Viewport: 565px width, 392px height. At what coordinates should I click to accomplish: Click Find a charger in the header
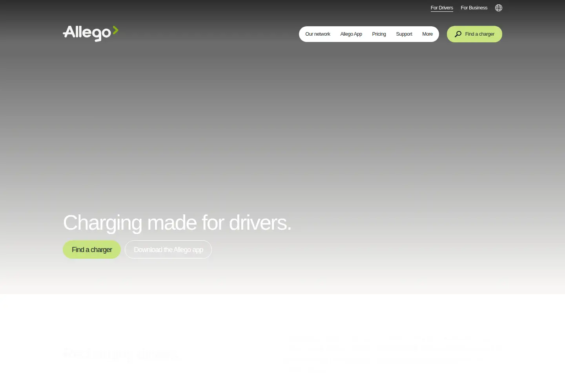(474, 34)
